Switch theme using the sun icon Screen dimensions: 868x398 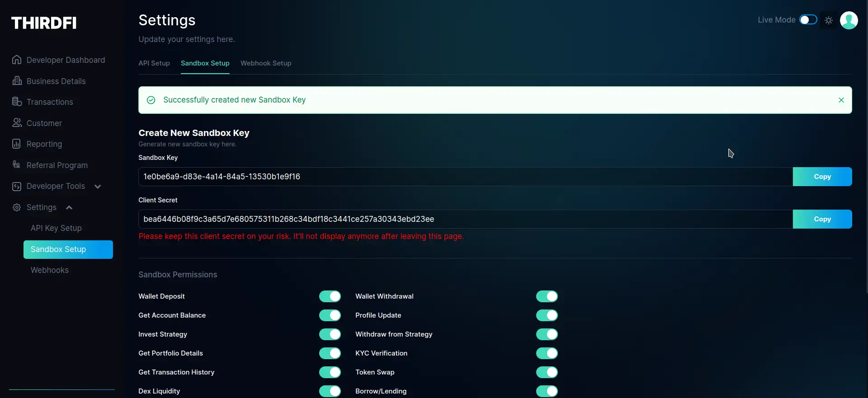point(828,20)
